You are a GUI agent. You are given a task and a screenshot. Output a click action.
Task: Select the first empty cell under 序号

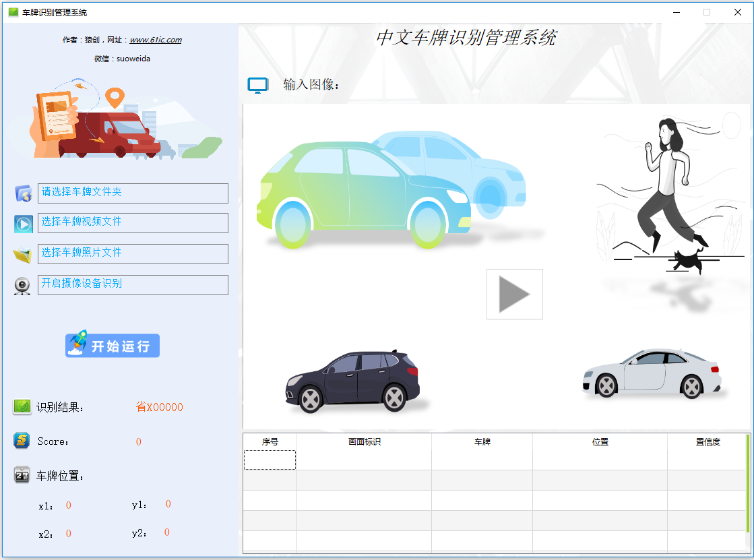[x=270, y=460]
